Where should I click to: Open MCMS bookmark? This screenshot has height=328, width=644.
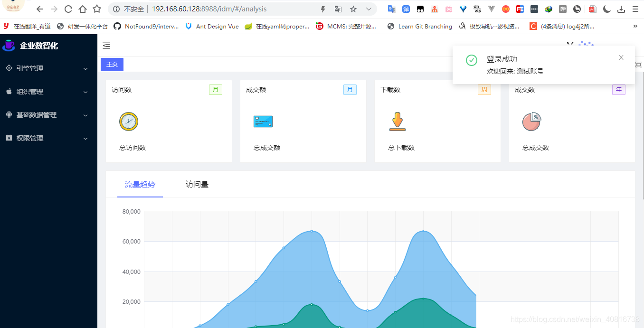click(346, 27)
